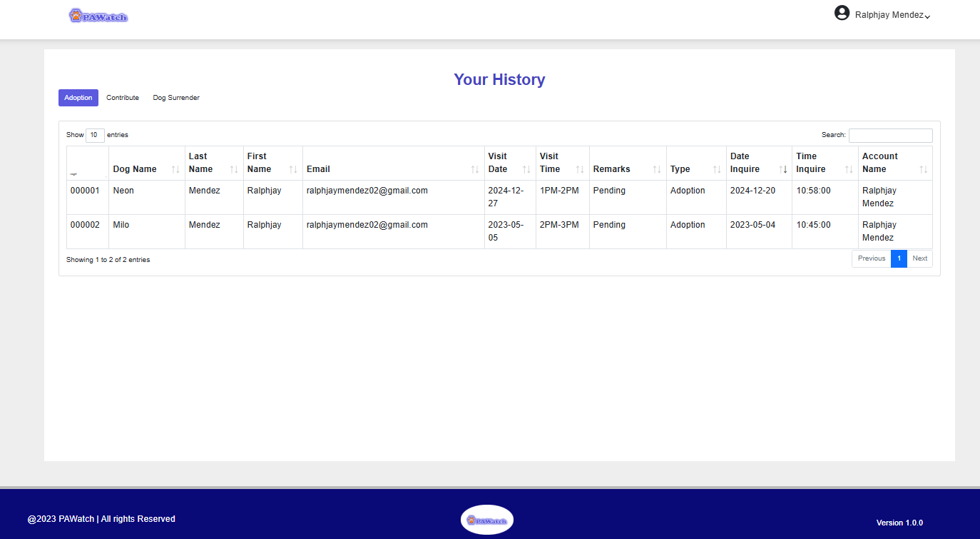Sort by Account Name column arrows
This screenshot has width=980, height=539.
pyautogui.click(x=923, y=169)
